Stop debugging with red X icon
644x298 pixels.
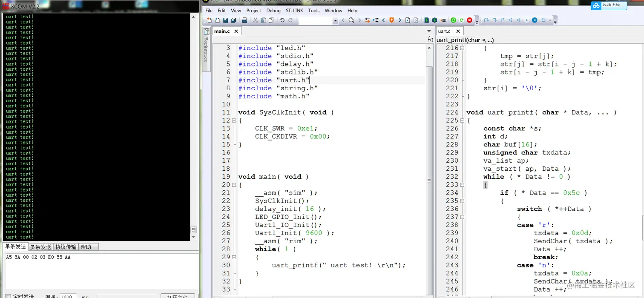[x=469, y=20]
